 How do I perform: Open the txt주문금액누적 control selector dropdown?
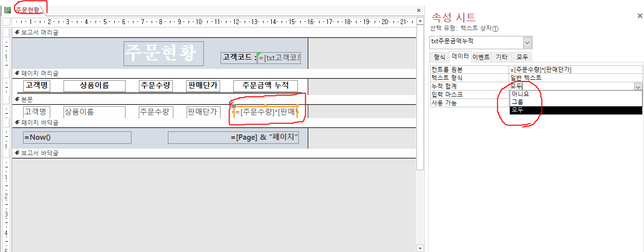coord(527,42)
